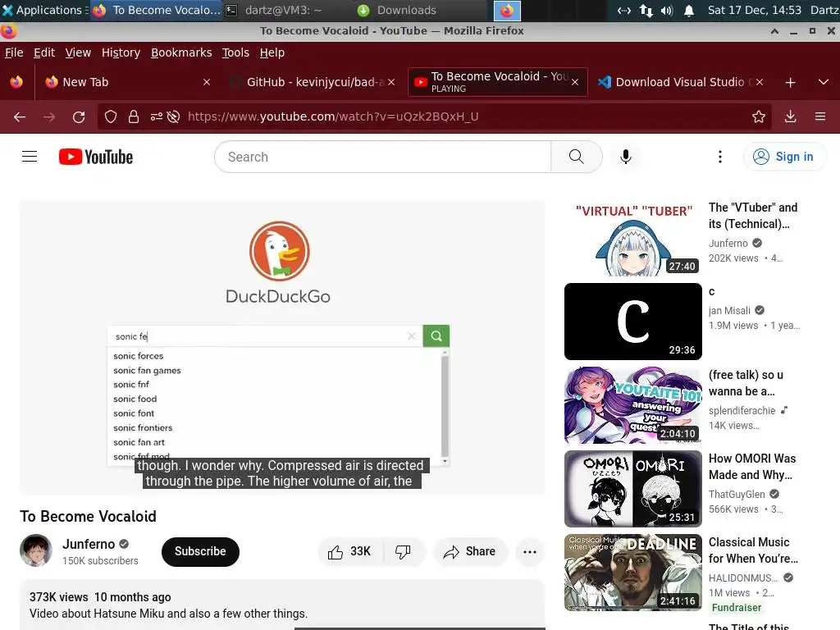Click the Fundraiser badge
The height and width of the screenshot is (630, 840).
coord(737,608)
